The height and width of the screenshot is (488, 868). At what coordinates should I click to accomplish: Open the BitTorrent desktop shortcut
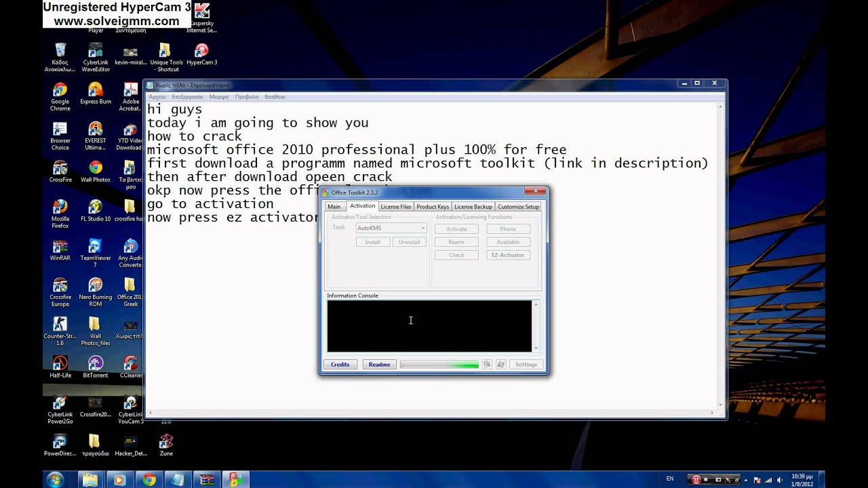96,367
